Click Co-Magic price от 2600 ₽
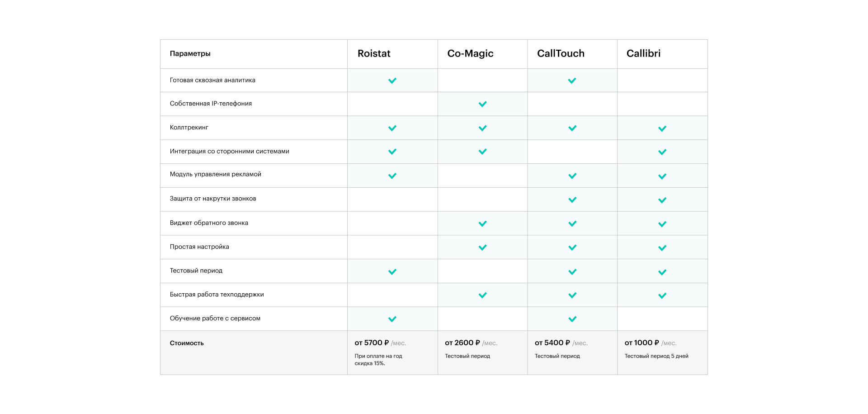The height and width of the screenshot is (414, 868). (x=462, y=343)
